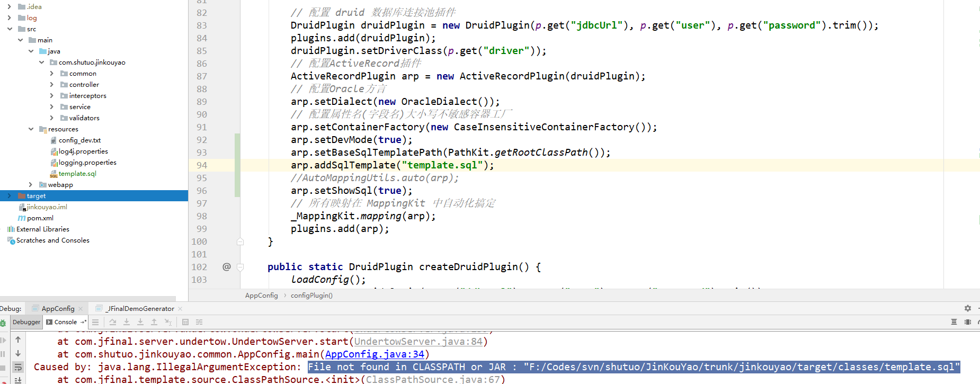Expand the webapp folder arrow
980x384 pixels.
coord(31,185)
